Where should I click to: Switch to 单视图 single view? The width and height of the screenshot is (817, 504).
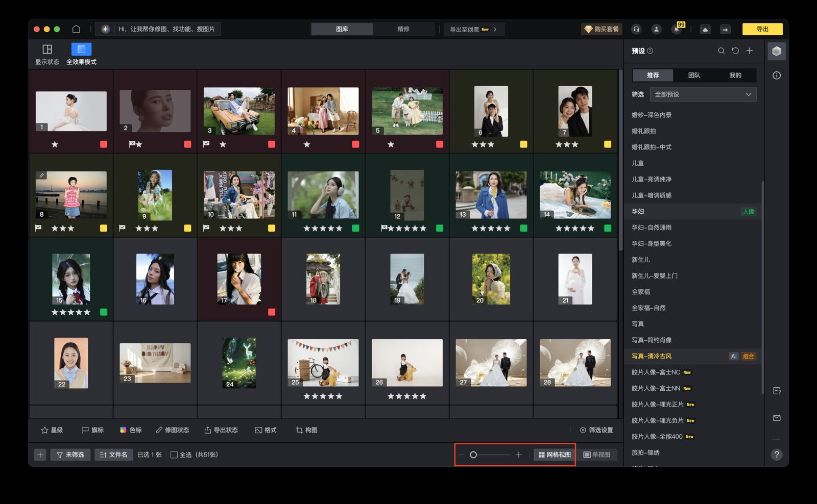597,455
